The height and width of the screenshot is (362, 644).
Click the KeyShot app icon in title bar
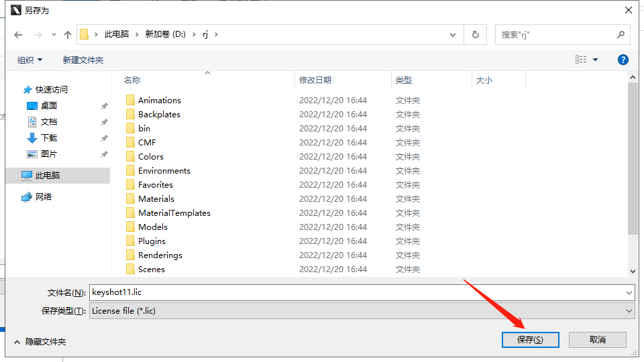(15, 10)
